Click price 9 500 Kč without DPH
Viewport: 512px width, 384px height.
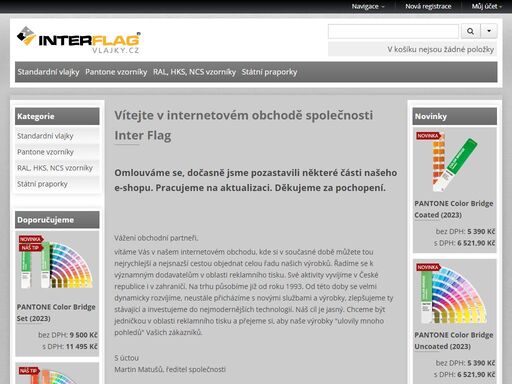83,335
